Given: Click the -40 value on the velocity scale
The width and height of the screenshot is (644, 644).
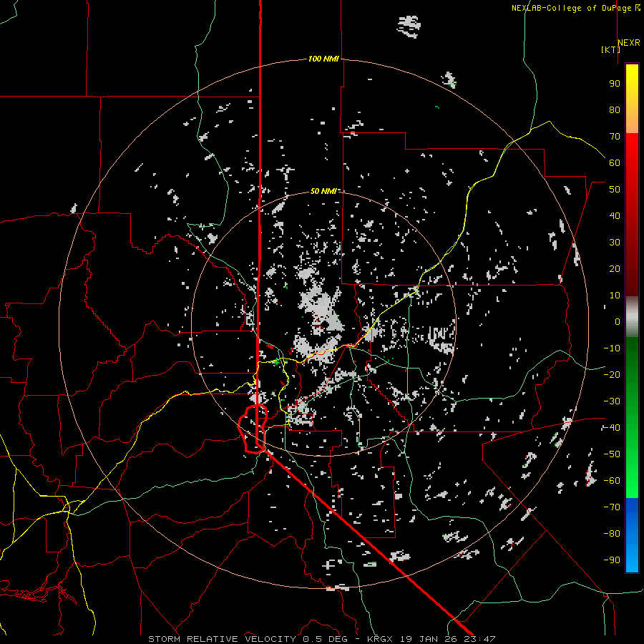Looking at the screenshot, I should [x=612, y=428].
